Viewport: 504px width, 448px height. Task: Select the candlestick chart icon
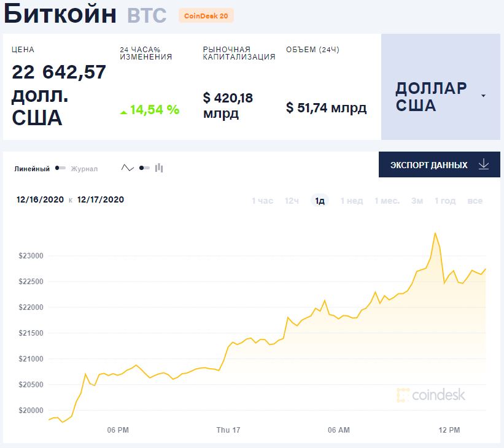point(159,168)
